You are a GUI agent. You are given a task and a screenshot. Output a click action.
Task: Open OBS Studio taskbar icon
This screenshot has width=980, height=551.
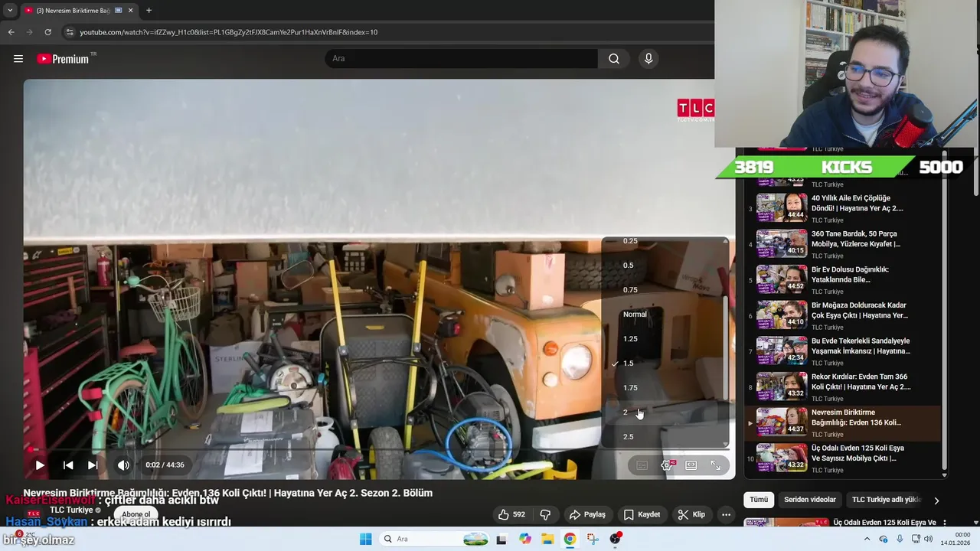pyautogui.click(x=615, y=539)
